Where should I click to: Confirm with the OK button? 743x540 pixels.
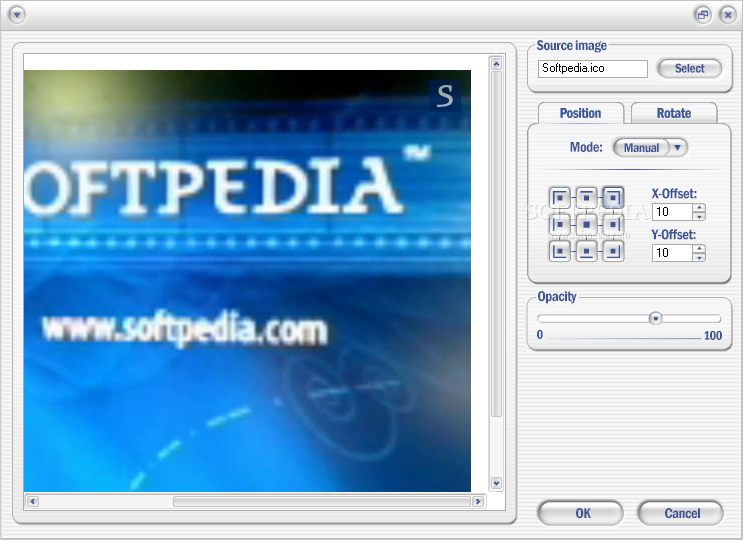580,513
